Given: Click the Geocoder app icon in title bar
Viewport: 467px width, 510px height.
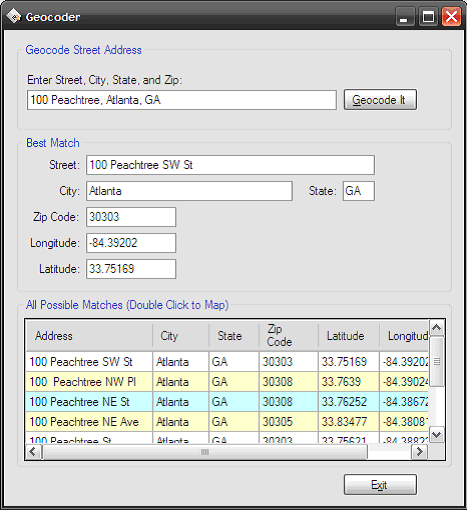Looking at the screenshot, I should [x=13, y=16].
